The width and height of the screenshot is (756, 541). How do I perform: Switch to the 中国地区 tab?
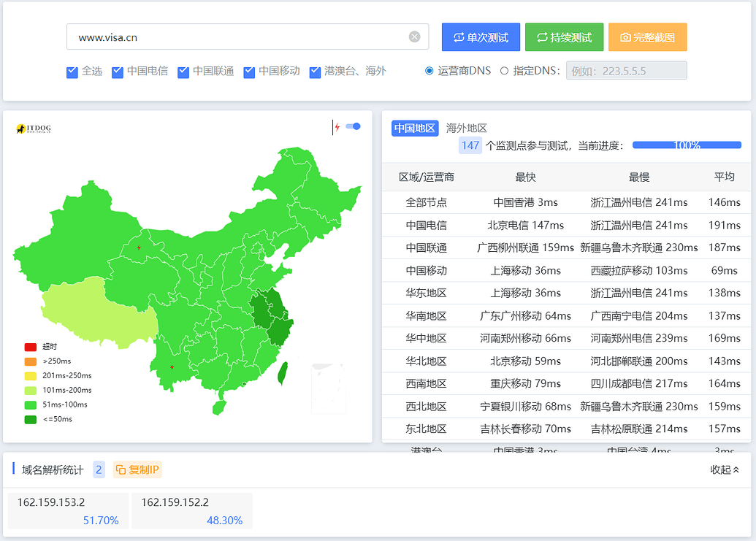[x=415, y=128]
